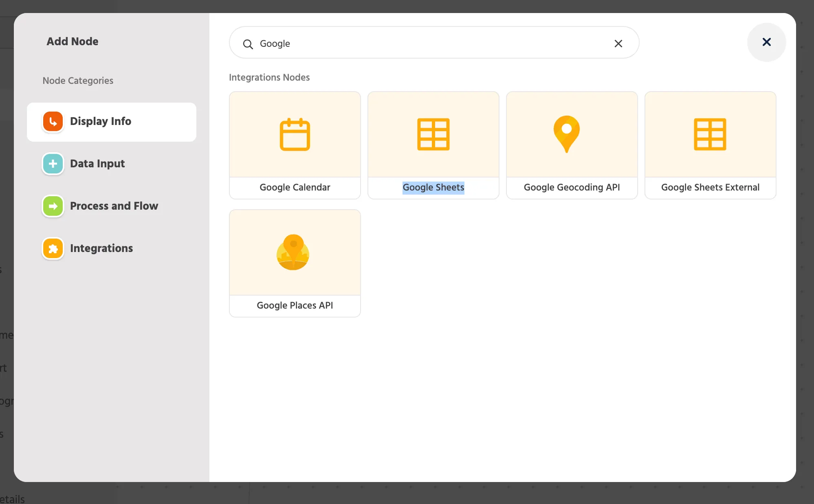Pick the Google Geocoding API label
Viewport: 814px width, 504px height.
pyautogui.click(x=572, y=187)
